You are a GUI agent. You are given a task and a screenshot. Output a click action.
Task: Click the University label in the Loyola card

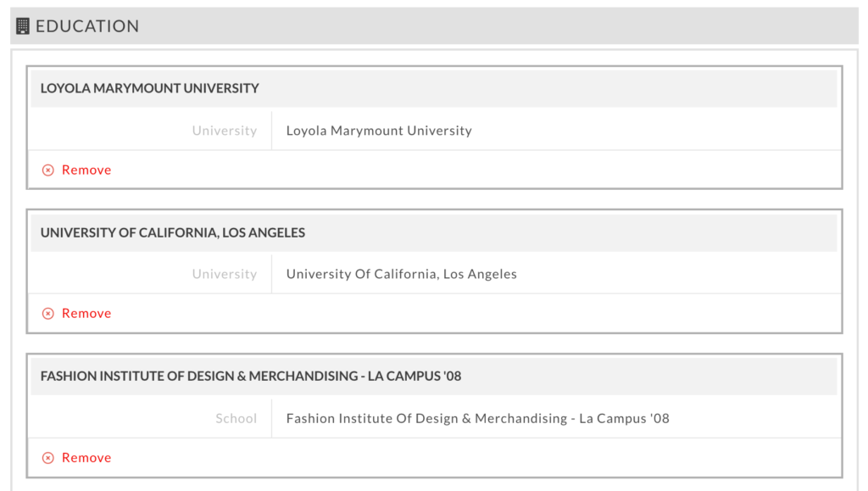[224, 131]
